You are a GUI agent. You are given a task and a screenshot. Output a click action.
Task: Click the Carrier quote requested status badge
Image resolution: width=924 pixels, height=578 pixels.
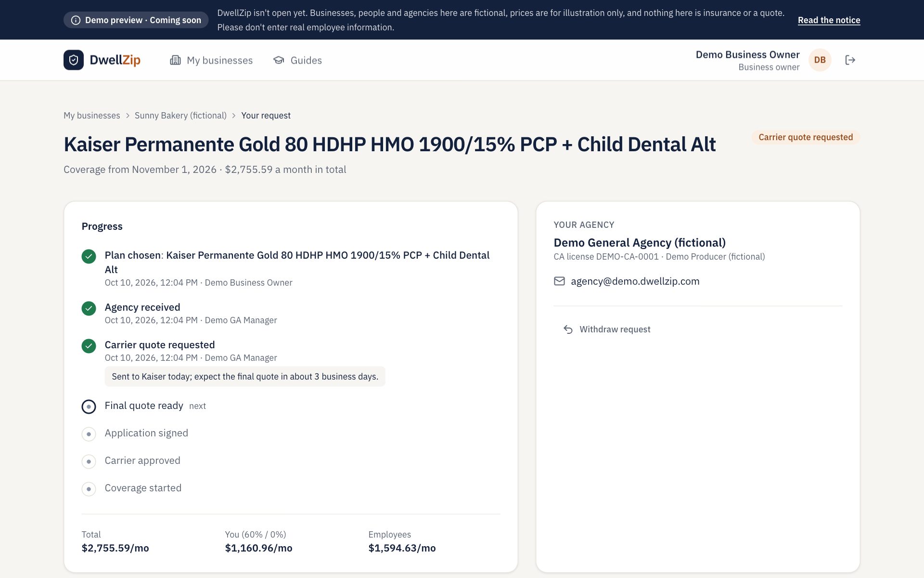point(806,137)
